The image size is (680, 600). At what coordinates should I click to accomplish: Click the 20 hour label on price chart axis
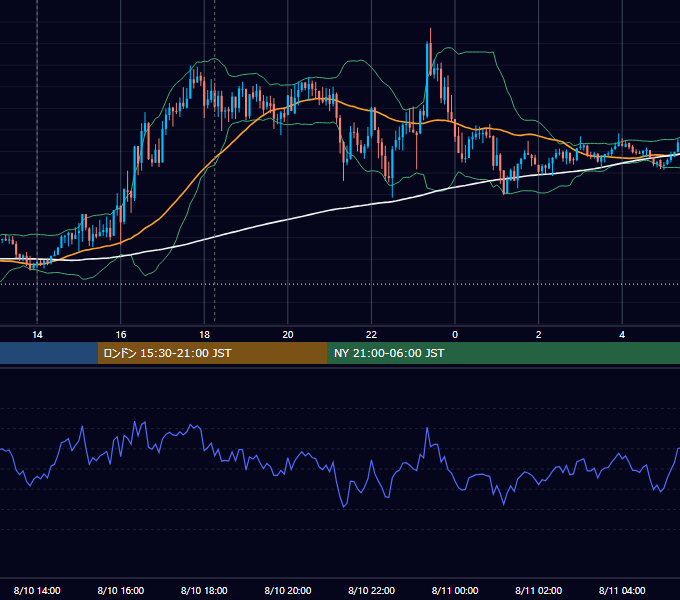coord(288,335)
